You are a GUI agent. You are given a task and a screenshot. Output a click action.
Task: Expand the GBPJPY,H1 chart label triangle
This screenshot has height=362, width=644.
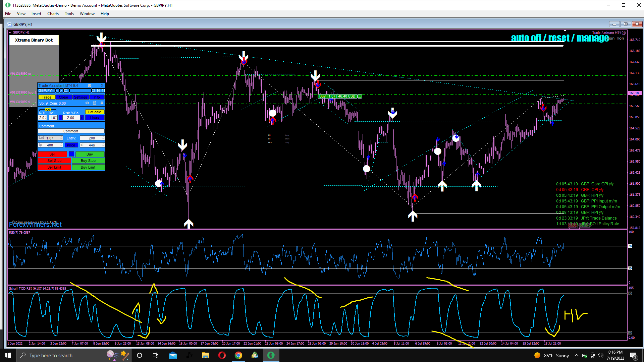[x=10, y=33]
